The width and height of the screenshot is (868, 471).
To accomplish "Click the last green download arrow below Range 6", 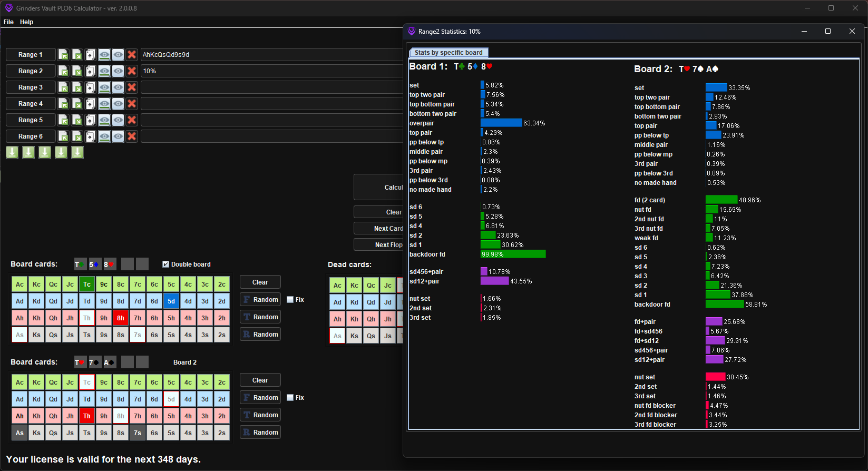I will [x=77, y=152].
